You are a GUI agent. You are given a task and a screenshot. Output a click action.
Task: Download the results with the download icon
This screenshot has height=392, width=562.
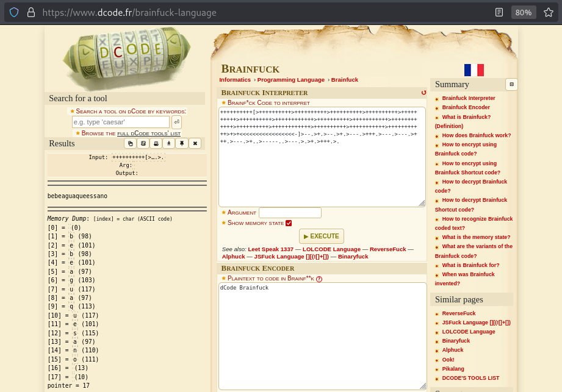(x=169, y=143)
